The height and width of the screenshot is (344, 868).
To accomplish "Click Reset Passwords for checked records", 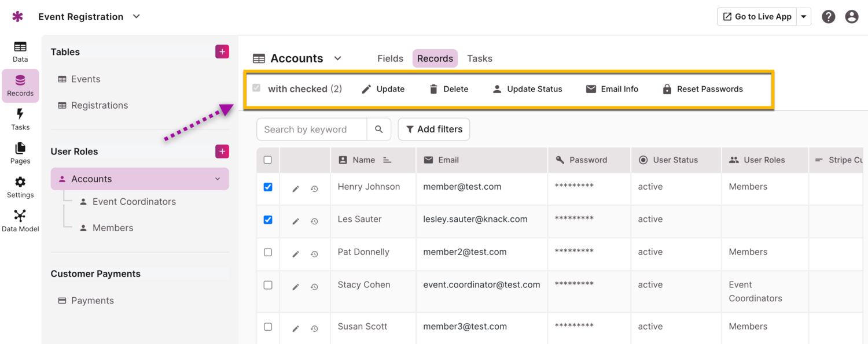I will [703, 89].
